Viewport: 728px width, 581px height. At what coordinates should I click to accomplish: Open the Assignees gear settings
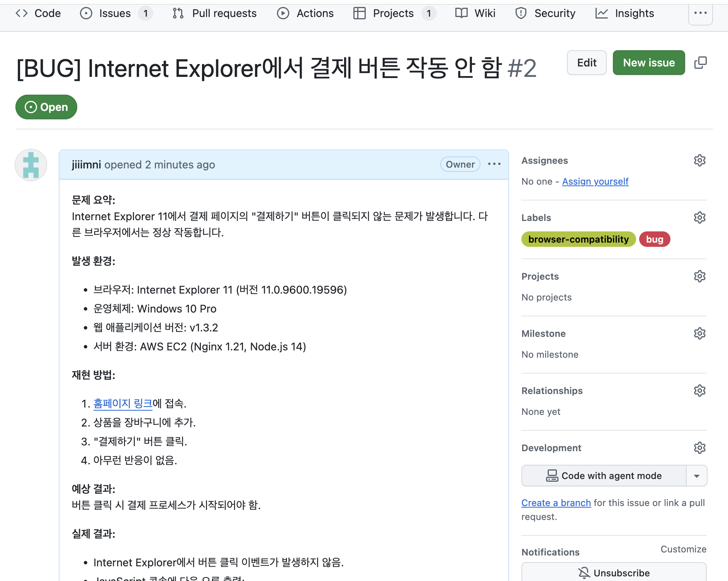(x=699, y=160)
